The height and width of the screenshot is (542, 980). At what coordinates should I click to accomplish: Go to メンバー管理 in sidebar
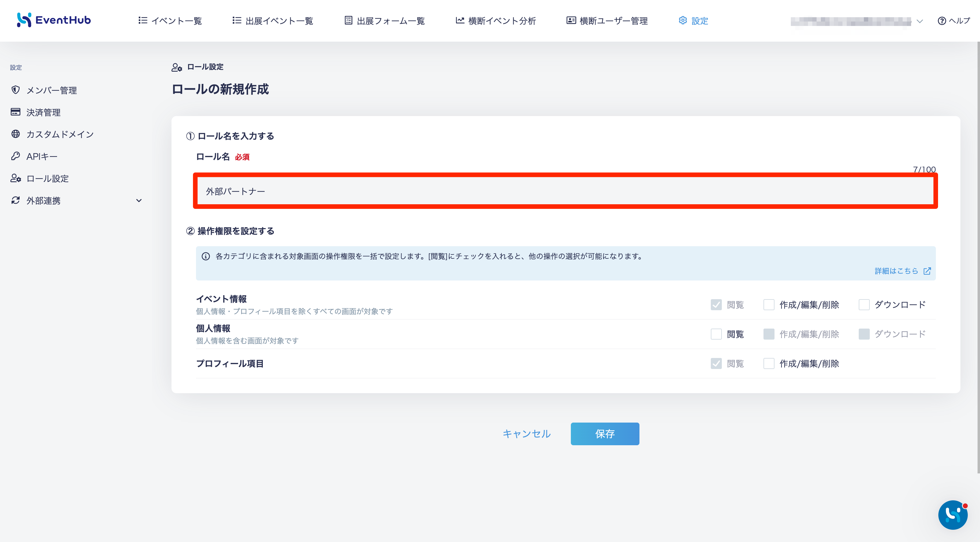(44, 90)
